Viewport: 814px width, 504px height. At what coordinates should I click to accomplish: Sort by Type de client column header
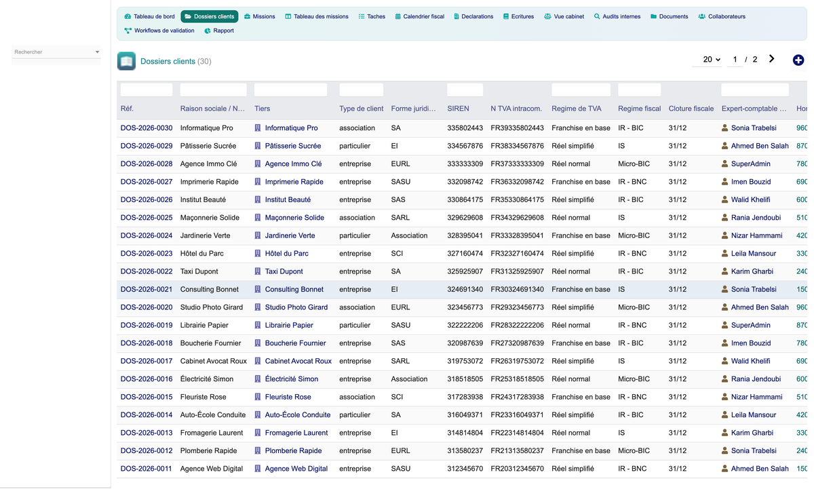coord(361,109)
